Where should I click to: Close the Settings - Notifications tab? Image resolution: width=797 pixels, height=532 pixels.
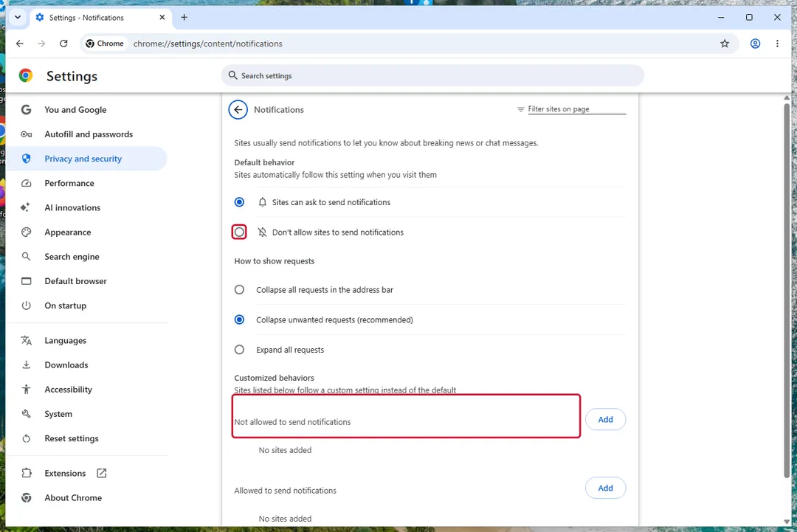(162, 17)
